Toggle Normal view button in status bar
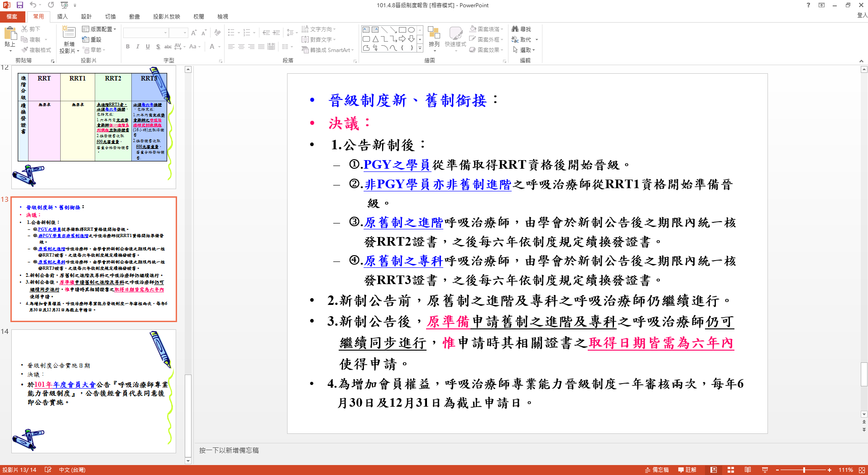The width and height of the screenshot is (868, 475). [x=714, y=470]
